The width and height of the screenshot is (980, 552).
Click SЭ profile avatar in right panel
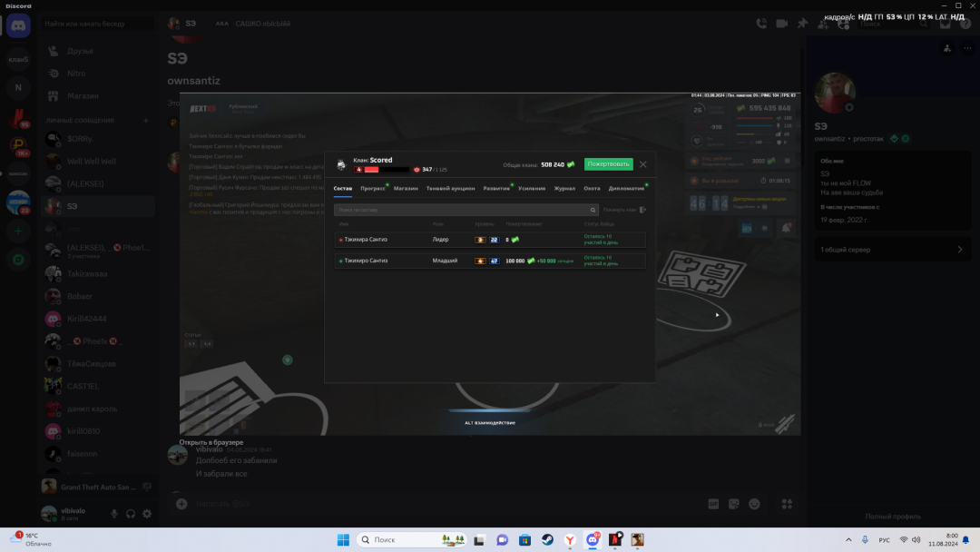835,93
